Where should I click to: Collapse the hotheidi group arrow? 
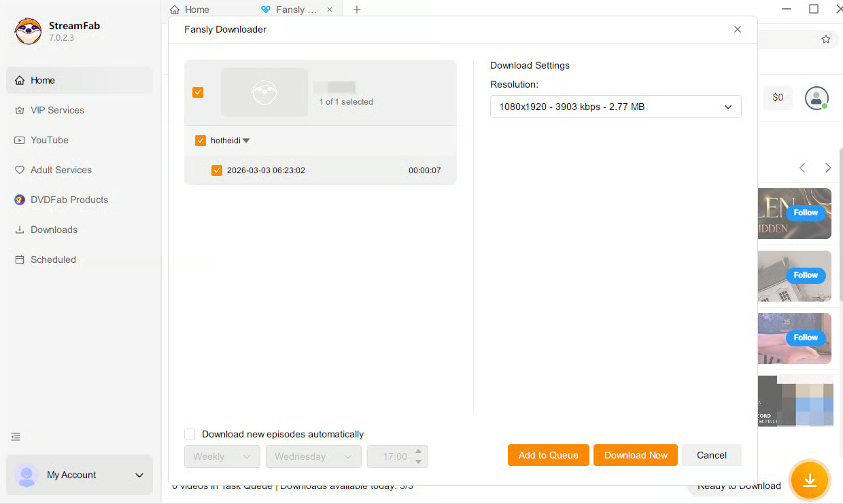click(x=246, y=141)
